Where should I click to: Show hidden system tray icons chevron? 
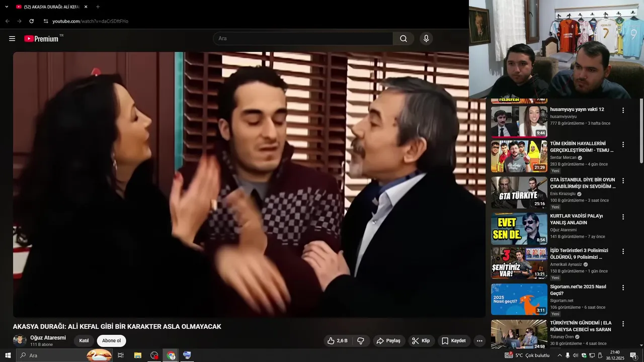pyautogui.click(x=559, y=355)
